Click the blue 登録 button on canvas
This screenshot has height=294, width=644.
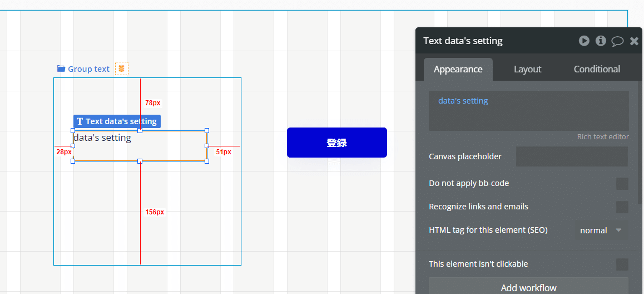(337, 143)
